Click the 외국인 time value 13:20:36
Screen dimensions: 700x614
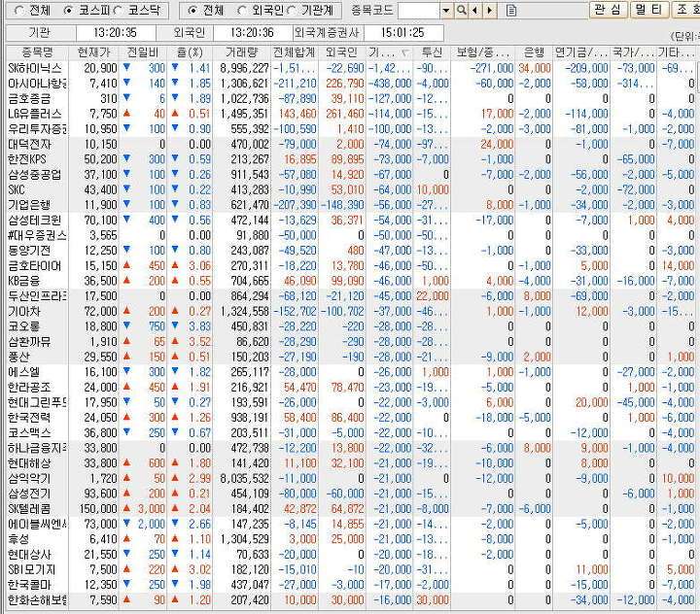(253, 33)
